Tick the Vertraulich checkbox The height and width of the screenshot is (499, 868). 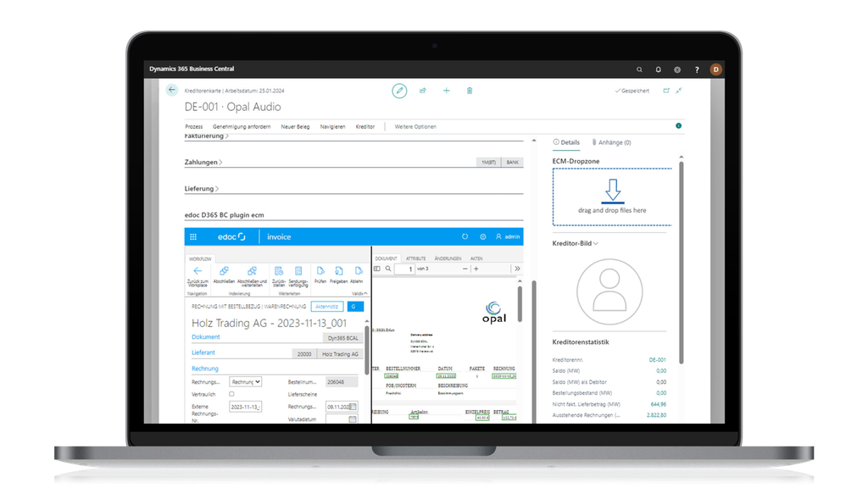231,394
